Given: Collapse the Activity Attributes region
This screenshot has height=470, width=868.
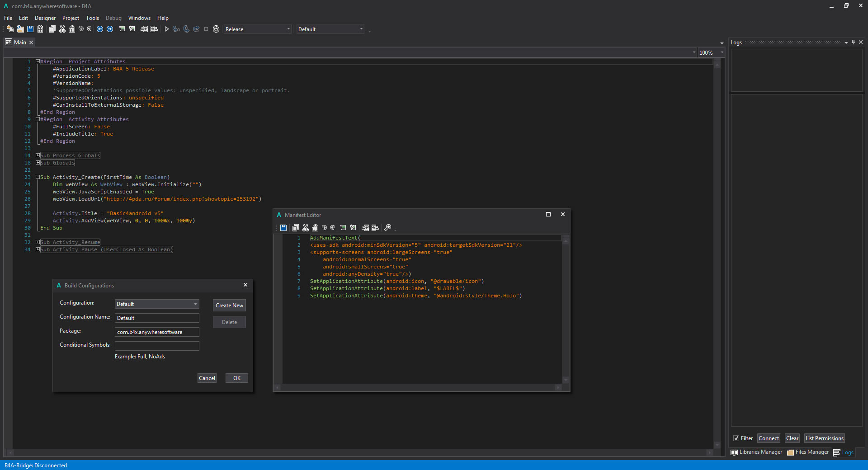Looking at the screenshot, I should [38, 119].
